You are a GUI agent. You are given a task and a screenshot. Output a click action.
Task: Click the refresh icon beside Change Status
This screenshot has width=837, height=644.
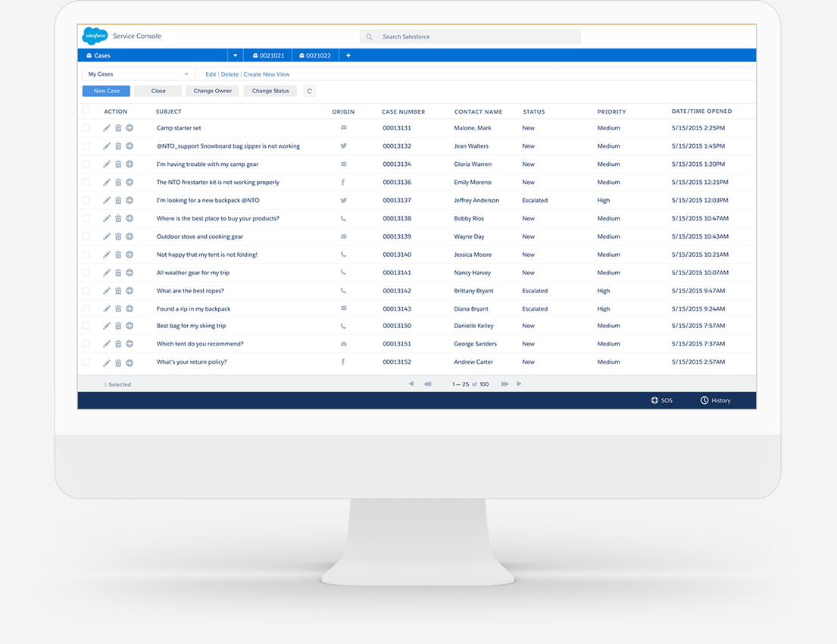309,91
